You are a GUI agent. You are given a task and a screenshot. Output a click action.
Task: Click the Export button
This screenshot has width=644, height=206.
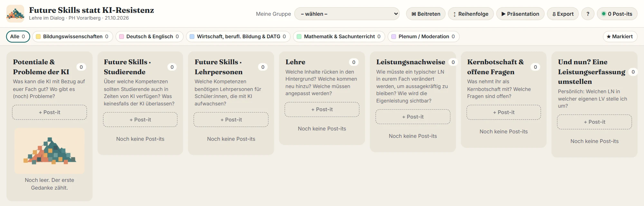point(563,14)
